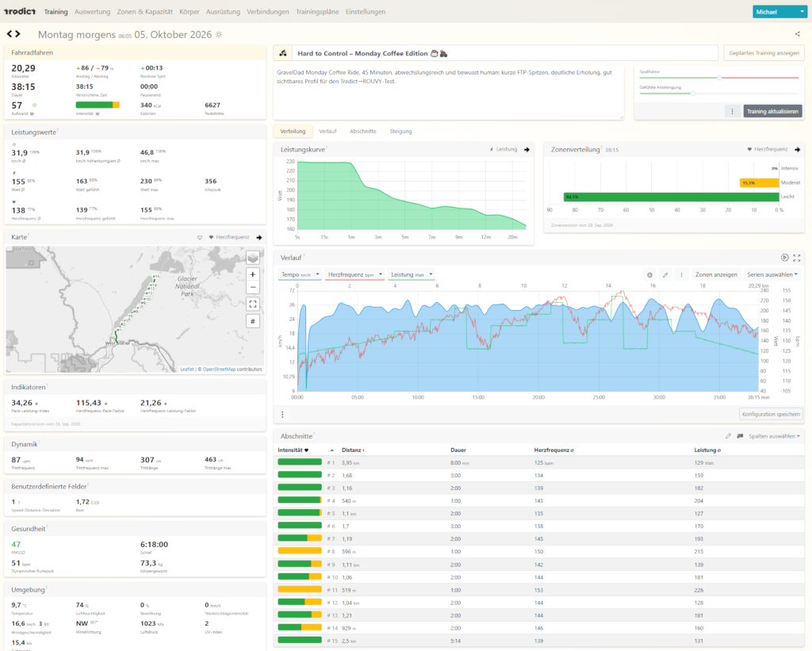
Task: Open the map layers control
Action: click(253, 258)
